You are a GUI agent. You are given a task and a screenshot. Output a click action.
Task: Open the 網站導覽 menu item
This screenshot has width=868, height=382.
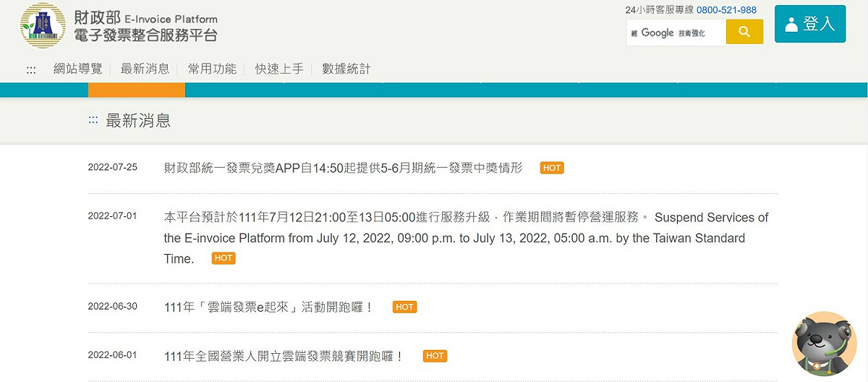[78, 69]
